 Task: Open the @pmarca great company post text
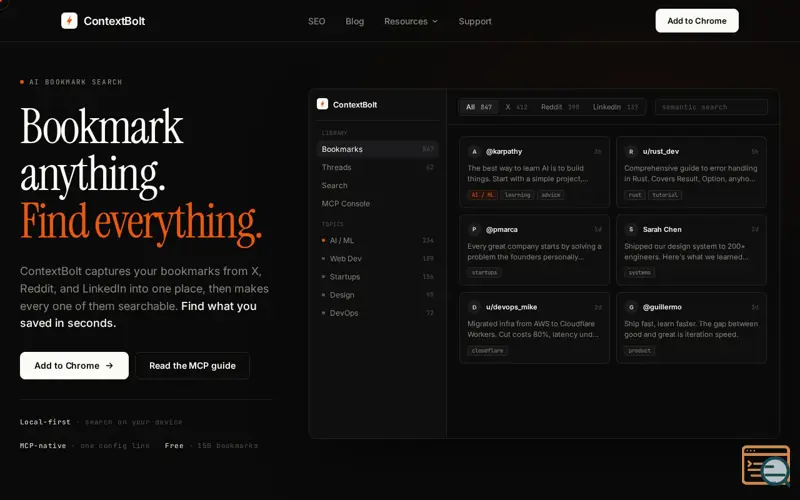coord(534,252)
